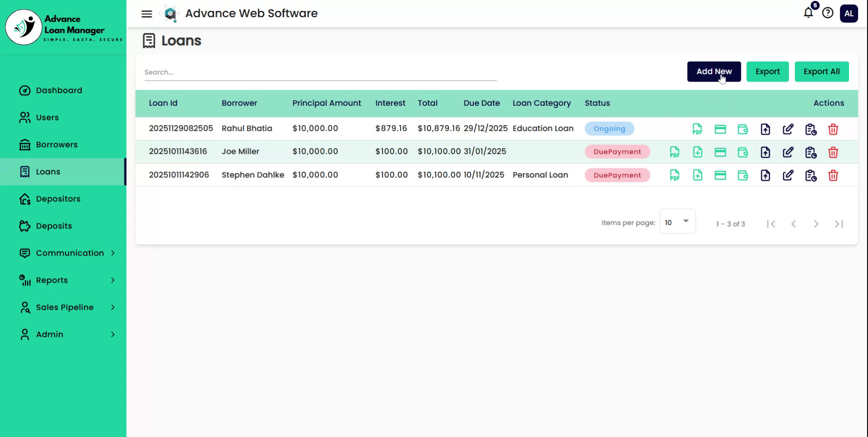Open the Items per page dropdown
This screenshot has height=437, width=868.
coord(677,222)
